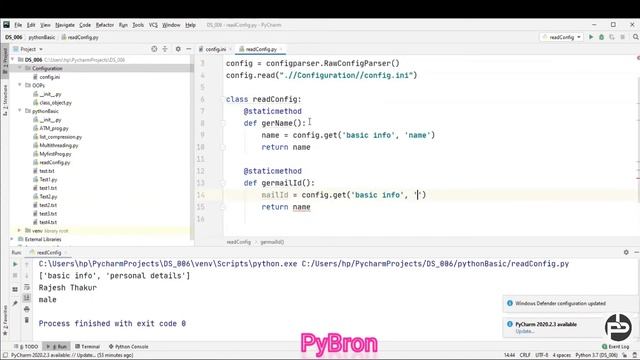This screenshot has width=640, height=360.
Task: Open the PyCharm app icon menu
Action: 6,25
